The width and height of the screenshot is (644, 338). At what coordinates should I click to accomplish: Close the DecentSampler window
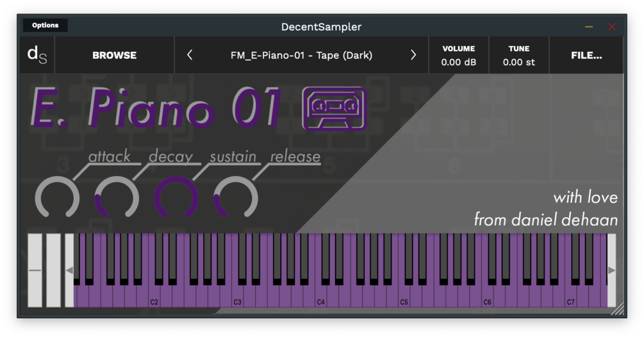point(612,27)
